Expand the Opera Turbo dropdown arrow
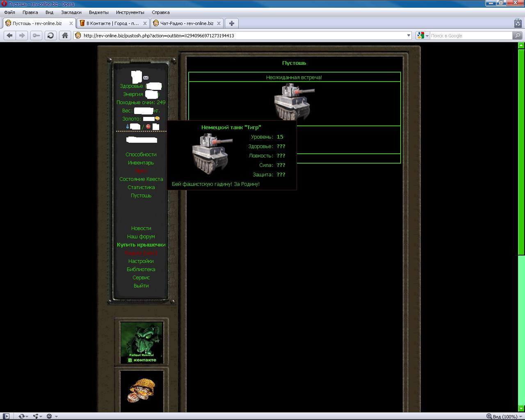The height and width of the screenshot is (420, 525). tap(56, 416)
